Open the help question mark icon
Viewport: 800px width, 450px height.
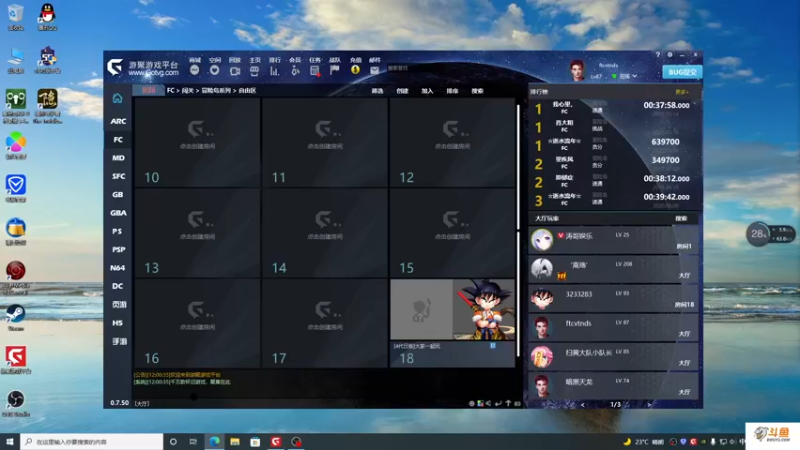pos(658,55)
